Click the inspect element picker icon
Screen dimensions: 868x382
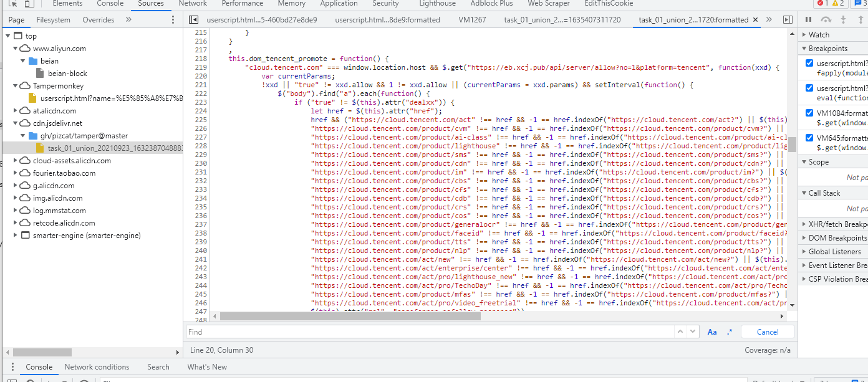pyautogui.click(x=12, y=3)
